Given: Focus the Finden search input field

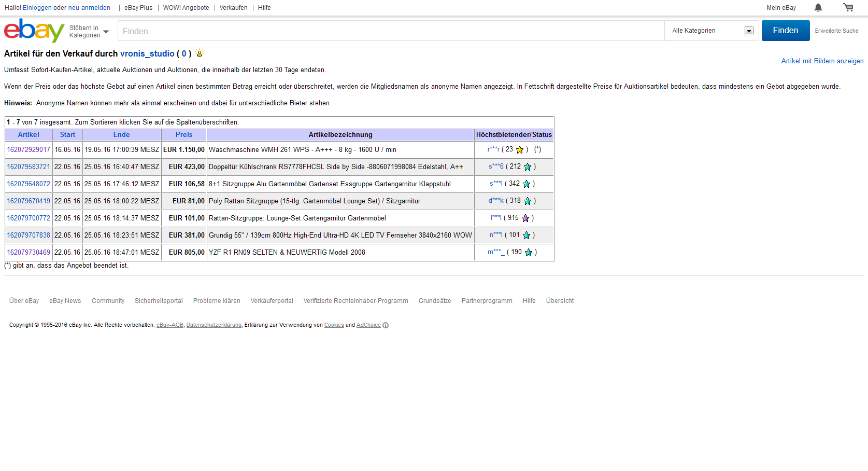Looking at the screenshot, I should click(x=391, y=31).
